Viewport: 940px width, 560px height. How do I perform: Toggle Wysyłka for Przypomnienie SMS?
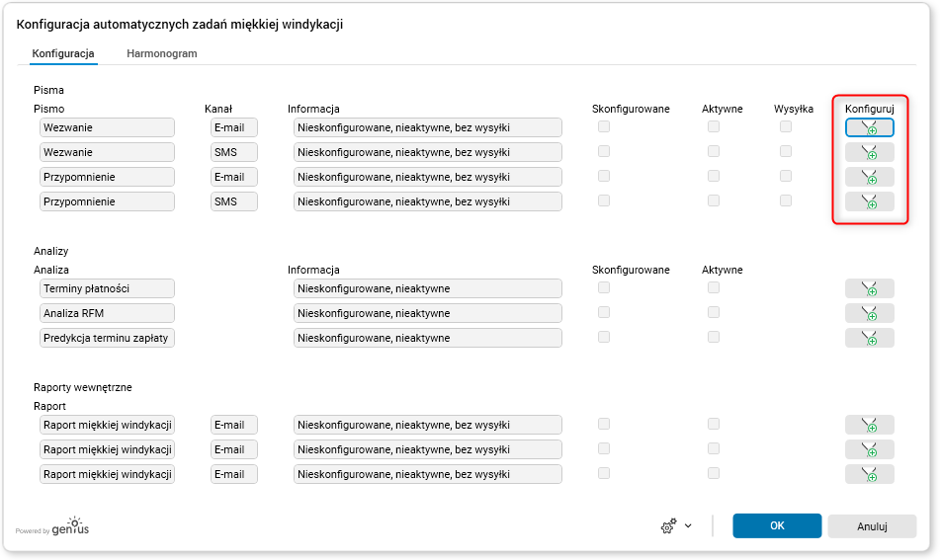click(786, 200)
